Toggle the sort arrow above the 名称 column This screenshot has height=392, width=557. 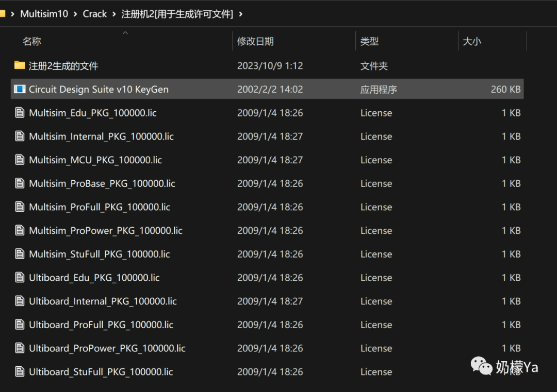click(x=125, y=32)
